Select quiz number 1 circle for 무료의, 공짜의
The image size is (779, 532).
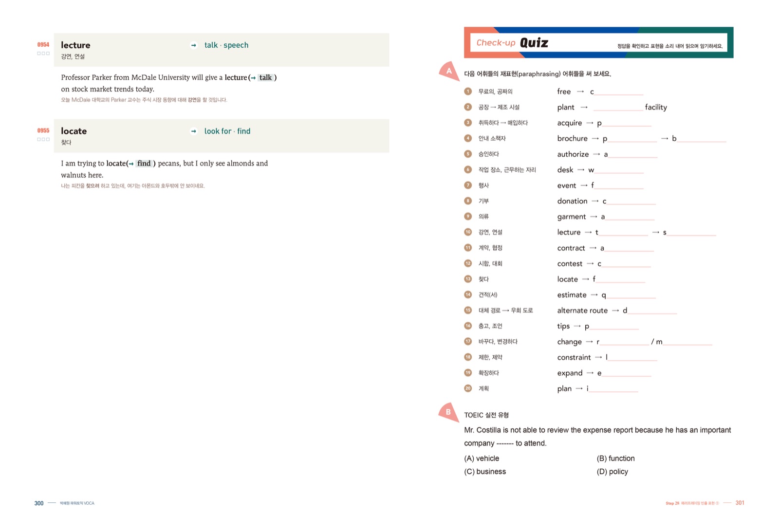[x=468, y=91]
